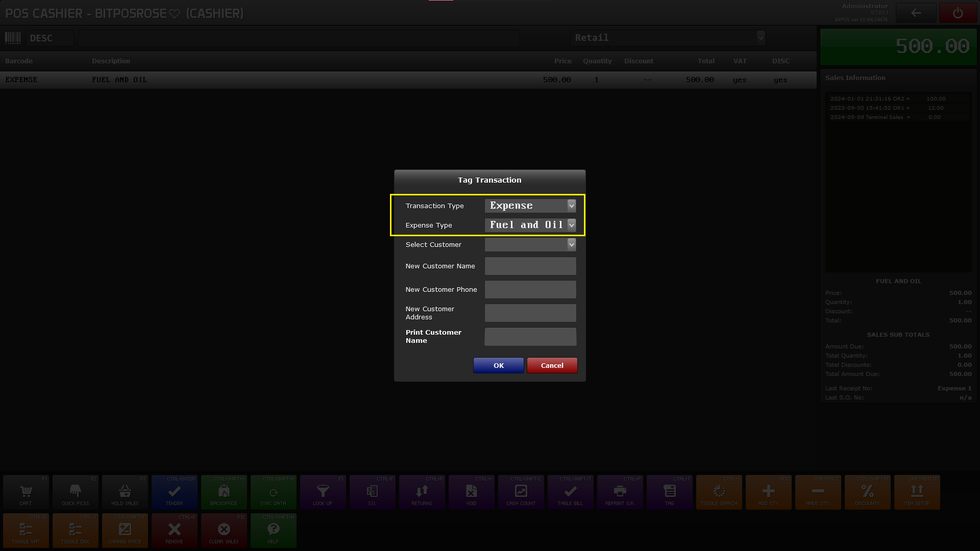Toggle VAT for the item
The height and width of the screenshot is (551, 980).
coord(26,531)
